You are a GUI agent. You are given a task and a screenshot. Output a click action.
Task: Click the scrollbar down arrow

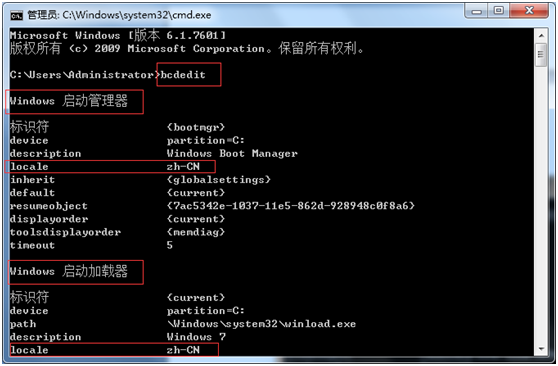(541, 349)
